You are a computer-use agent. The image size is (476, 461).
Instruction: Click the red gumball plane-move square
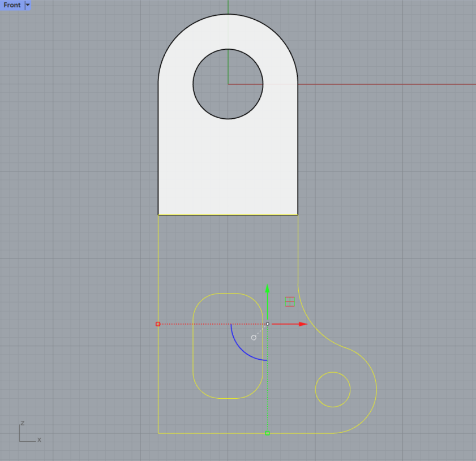(290, 301)
